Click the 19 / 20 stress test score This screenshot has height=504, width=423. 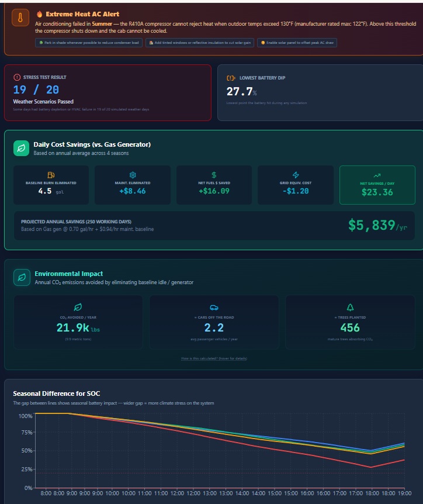click(x=36, y=89)
